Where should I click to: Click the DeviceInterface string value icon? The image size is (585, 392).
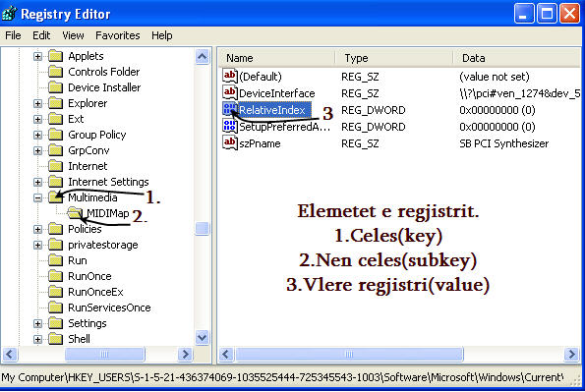[x=230, y=93]
